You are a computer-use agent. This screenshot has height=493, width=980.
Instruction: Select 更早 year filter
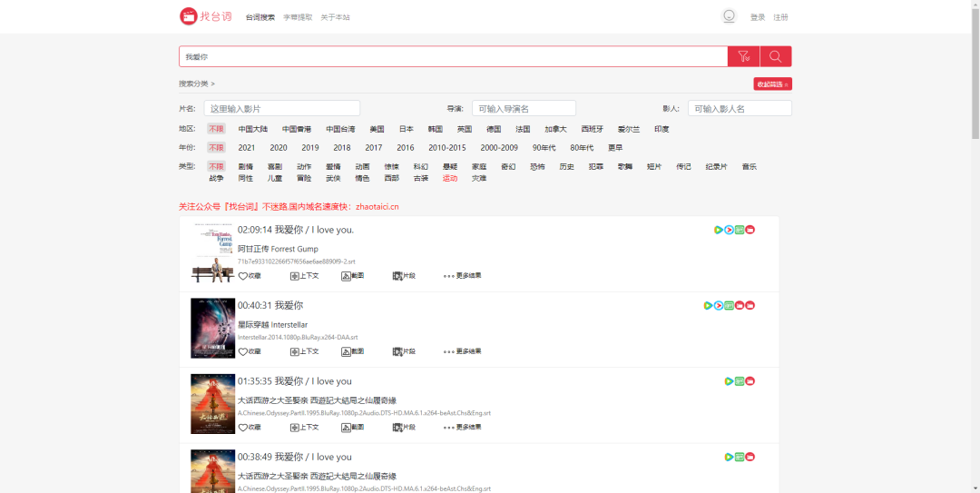[x=615, y=148]
